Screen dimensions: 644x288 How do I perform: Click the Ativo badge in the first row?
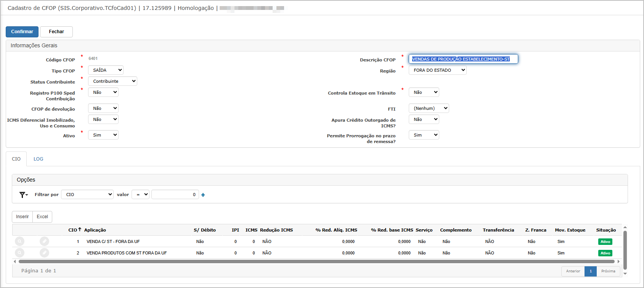(605, 242)
